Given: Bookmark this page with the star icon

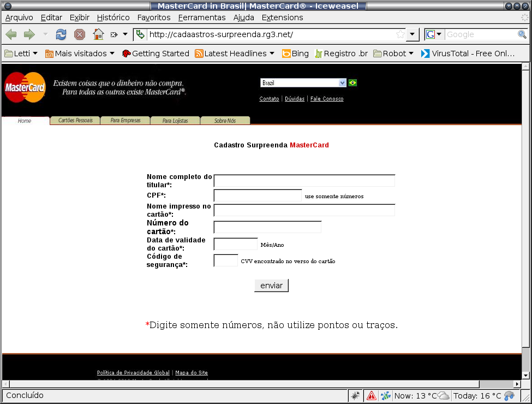Looking at the screenshot, I should coord(401,34).
